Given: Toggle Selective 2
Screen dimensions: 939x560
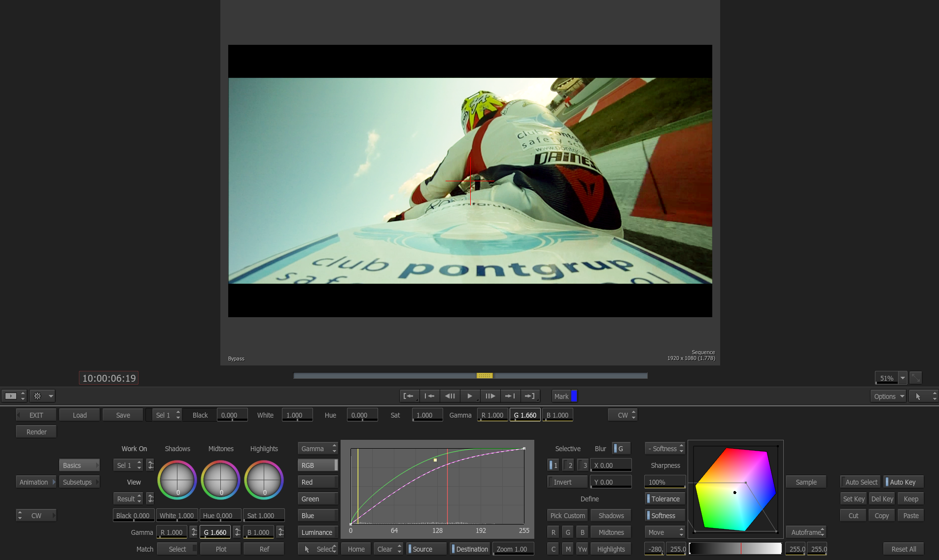Looking at the screenshot, I should click(x=568, y=465).
